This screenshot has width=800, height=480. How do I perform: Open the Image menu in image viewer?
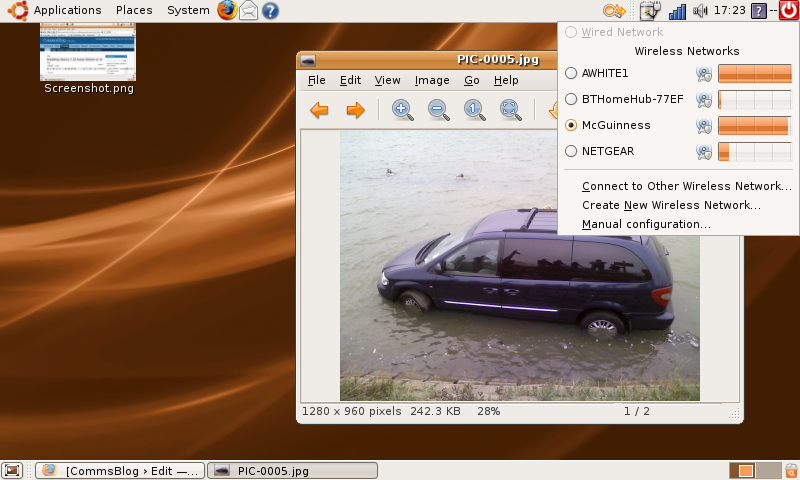[432, 80]
